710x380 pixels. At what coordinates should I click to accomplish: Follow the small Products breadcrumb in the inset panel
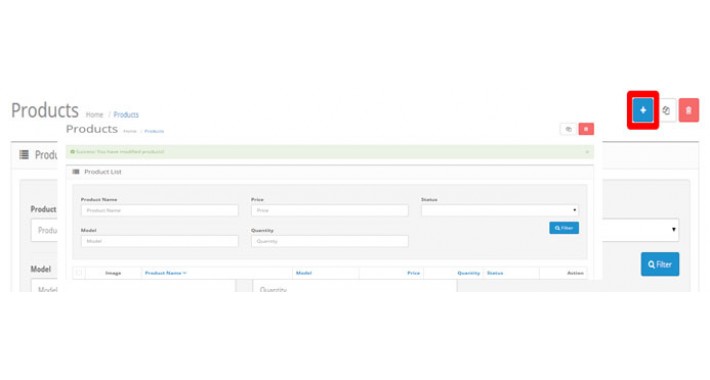coord(154,131)
